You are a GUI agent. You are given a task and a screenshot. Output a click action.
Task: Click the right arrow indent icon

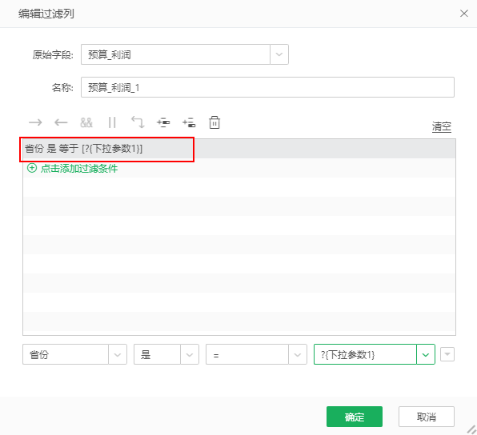click(35, 123)
